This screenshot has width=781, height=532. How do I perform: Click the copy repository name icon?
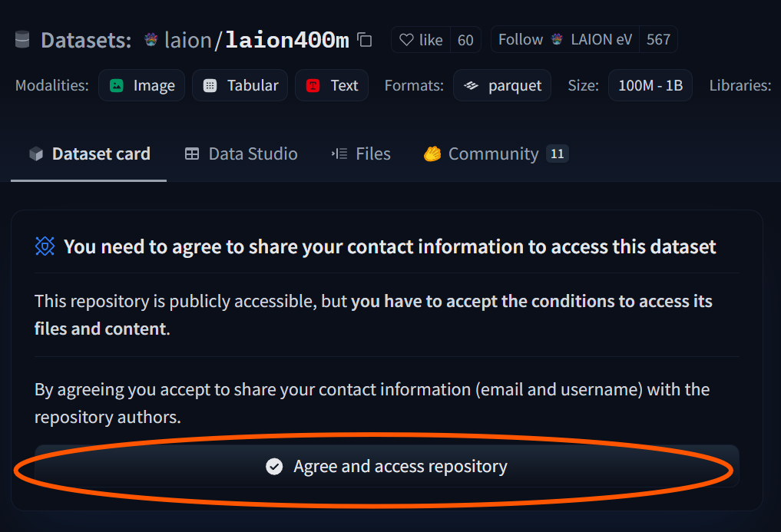363,40
